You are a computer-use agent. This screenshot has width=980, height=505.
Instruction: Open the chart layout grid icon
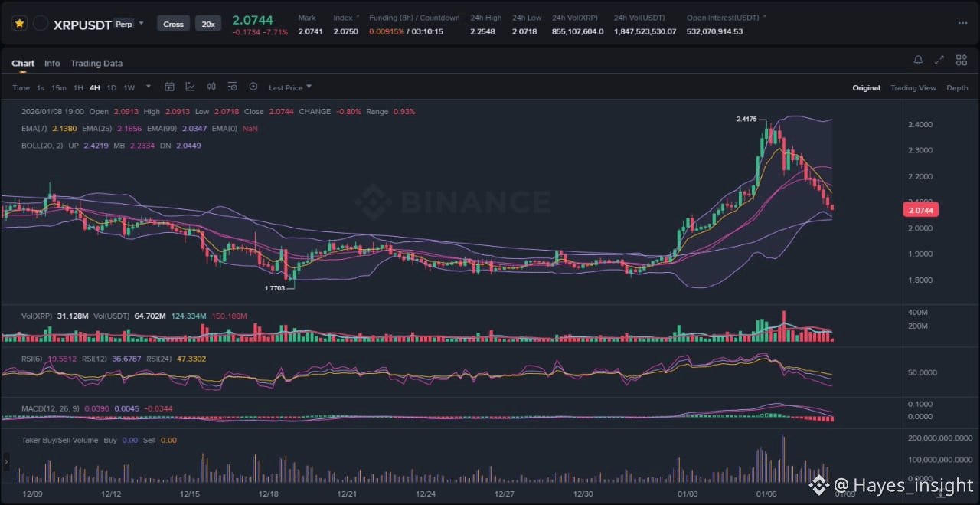pos(961,60)
